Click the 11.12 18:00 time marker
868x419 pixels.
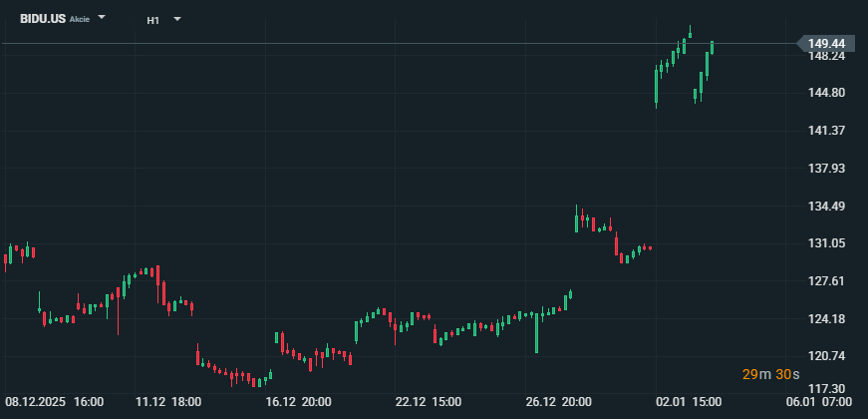168,402
